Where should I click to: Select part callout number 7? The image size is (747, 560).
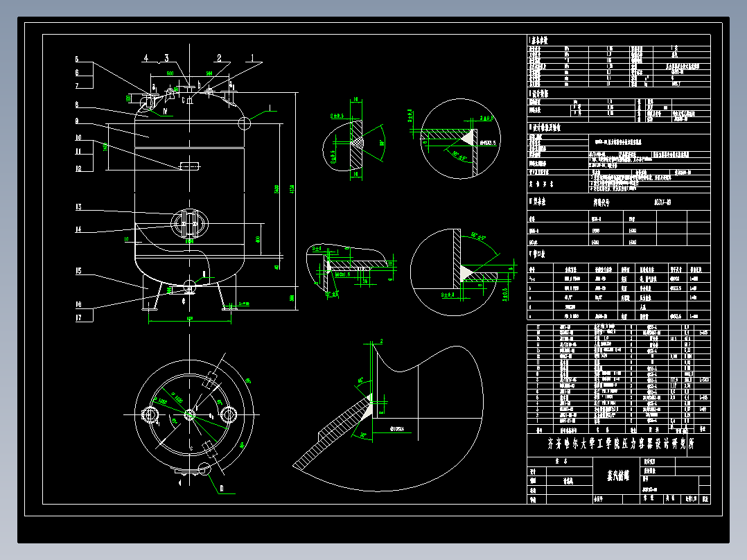pyautogui.click(x=77, y=85)
